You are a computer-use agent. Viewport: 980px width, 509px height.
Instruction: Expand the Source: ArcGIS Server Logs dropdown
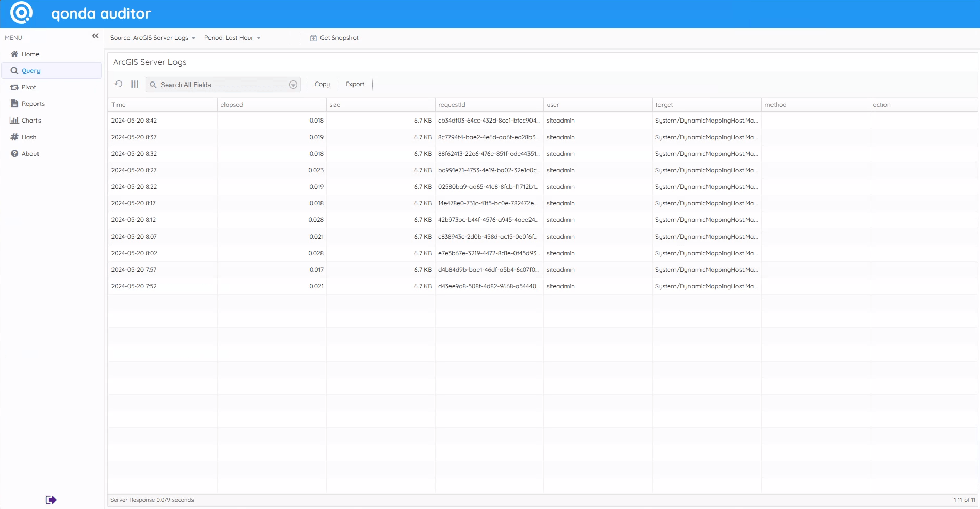[153, 38]
